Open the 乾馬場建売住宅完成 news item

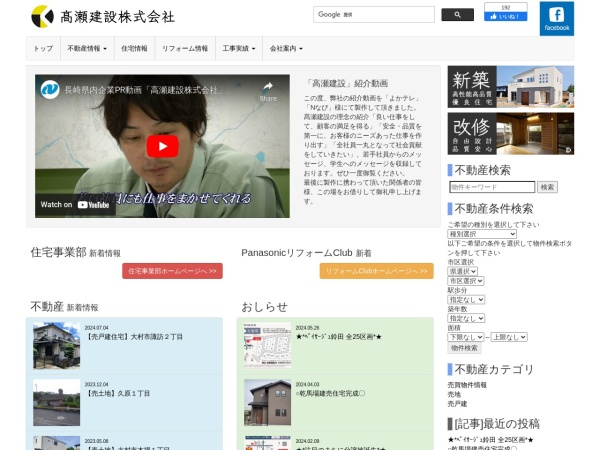[330, 393]
